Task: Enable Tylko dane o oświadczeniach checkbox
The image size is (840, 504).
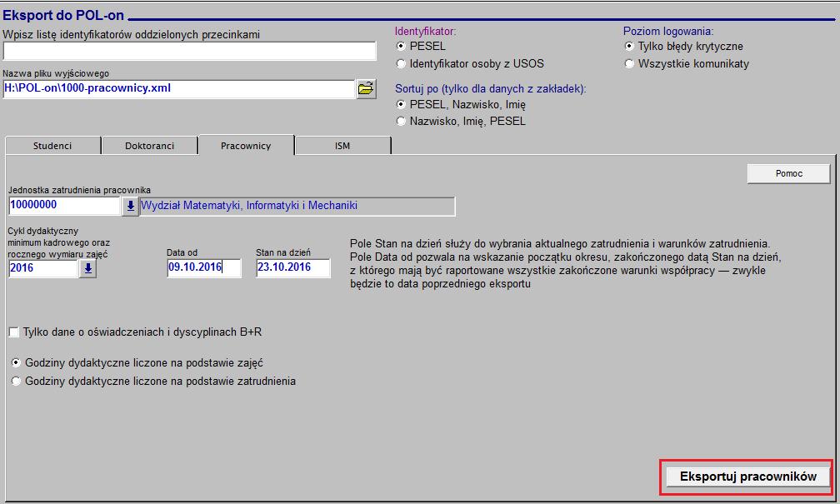Action: pyautogui.click(x=14, y=332)
